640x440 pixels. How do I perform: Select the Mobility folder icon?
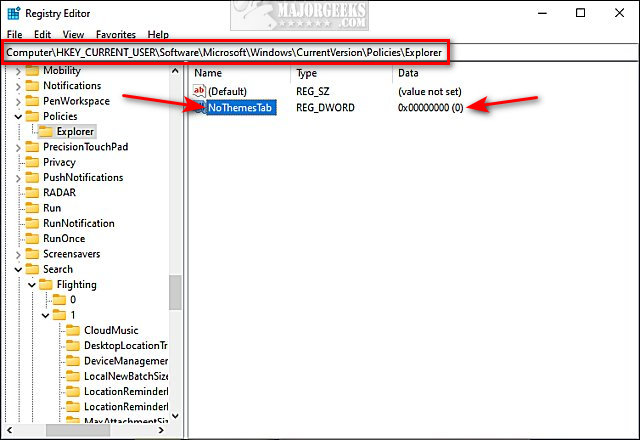coord(32,71)
